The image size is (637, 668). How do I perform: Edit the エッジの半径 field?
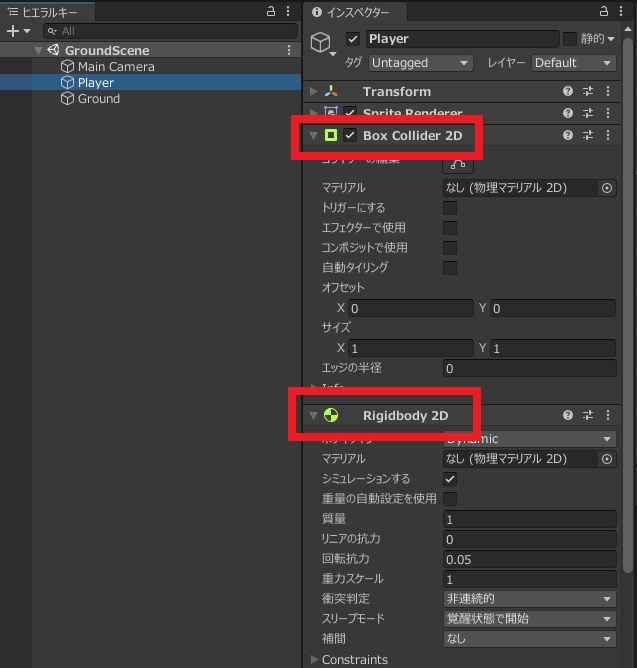tap(530, 368)
